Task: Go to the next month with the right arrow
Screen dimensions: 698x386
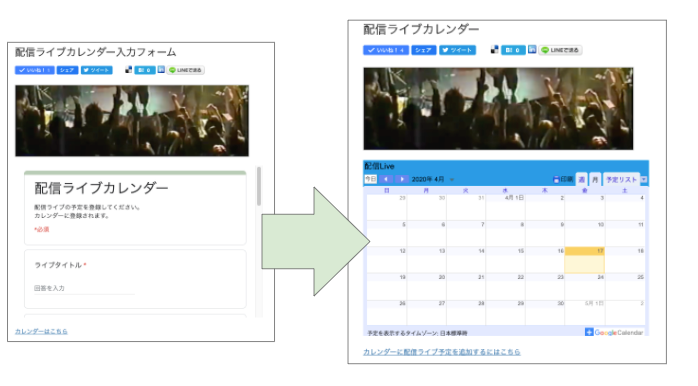Action: point(402,179)
